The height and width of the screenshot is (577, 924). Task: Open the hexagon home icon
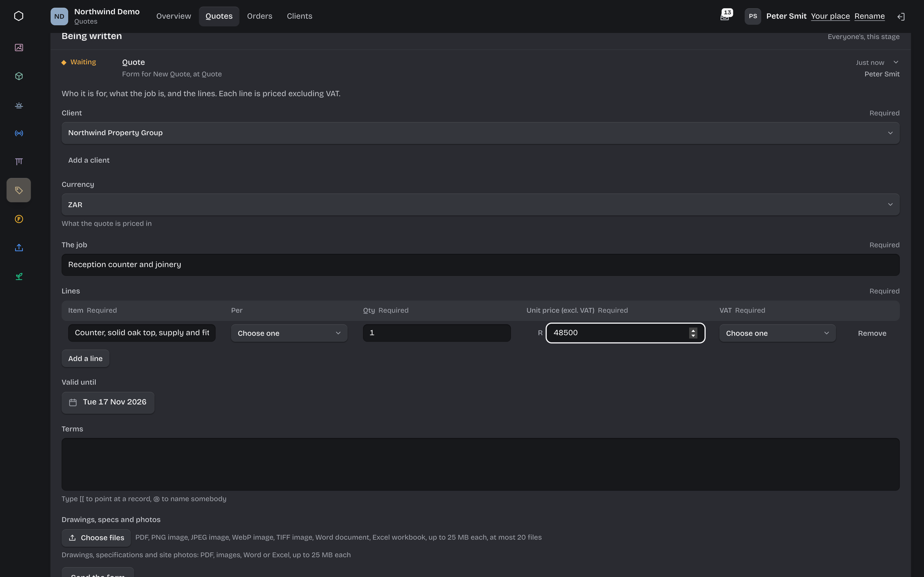click(19, 16)
